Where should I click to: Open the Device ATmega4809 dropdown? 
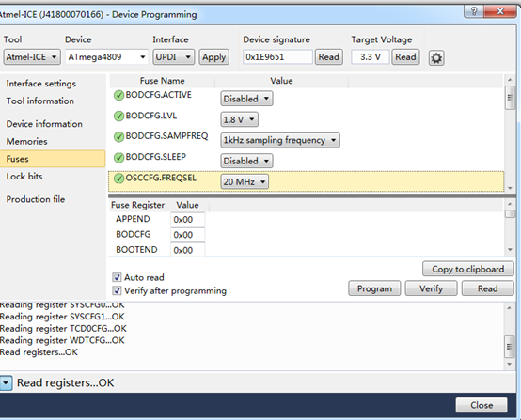[106, 57]
